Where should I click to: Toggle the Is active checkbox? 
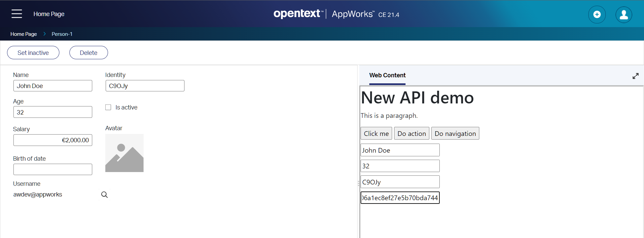(108, 107)
